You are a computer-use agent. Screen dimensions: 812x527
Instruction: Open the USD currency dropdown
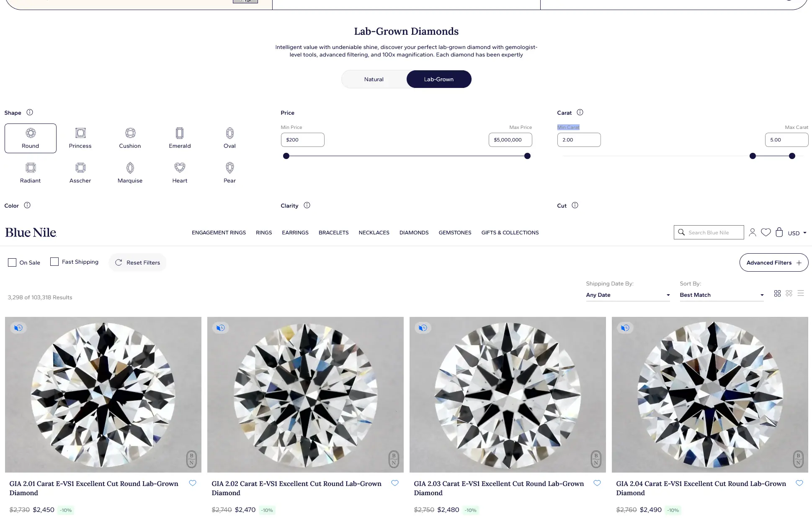coord(797,233)
